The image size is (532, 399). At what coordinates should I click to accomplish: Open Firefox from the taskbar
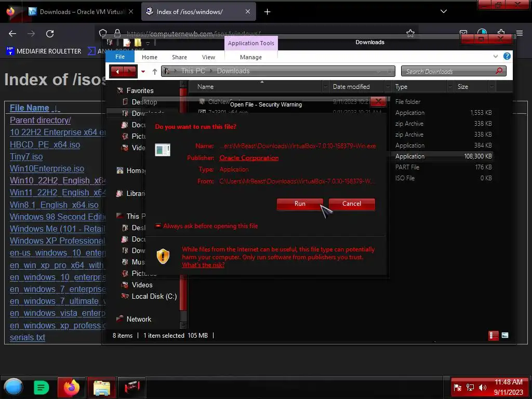pos(71,387)
